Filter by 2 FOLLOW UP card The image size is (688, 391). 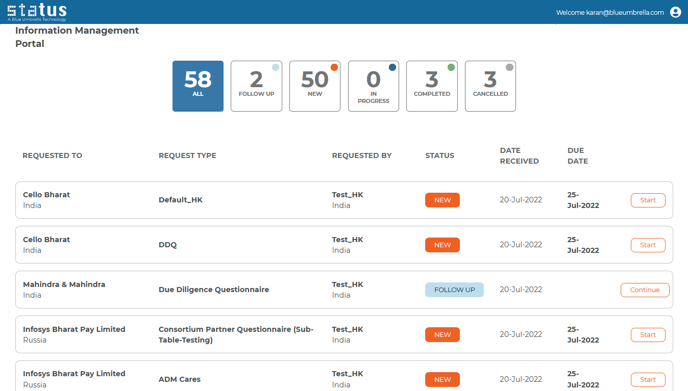[256, 86]
